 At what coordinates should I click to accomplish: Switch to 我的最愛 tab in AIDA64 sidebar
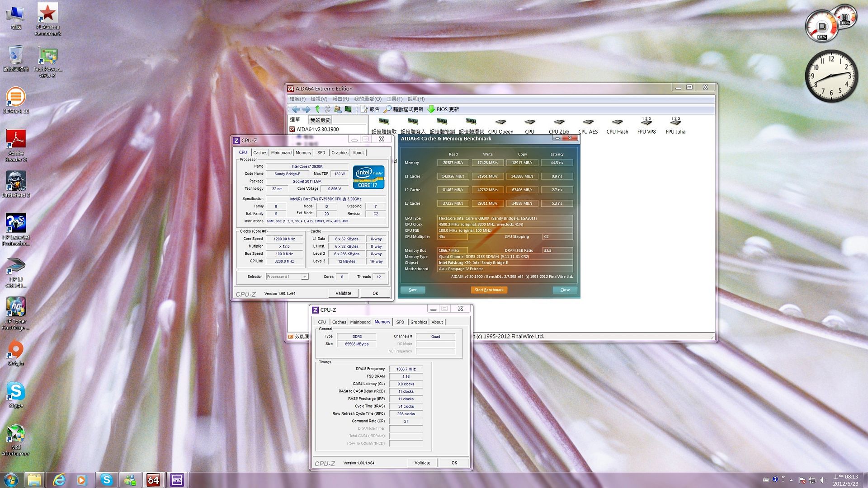coord(320,120)
